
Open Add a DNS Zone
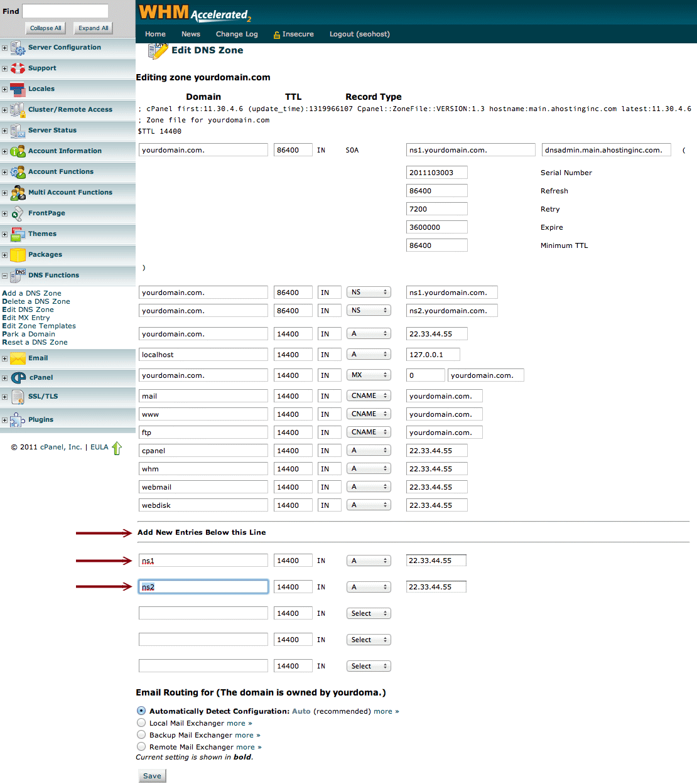31,293
